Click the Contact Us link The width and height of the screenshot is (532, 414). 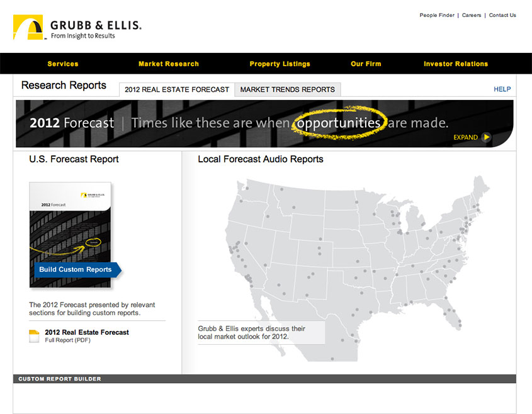[502, 15]
